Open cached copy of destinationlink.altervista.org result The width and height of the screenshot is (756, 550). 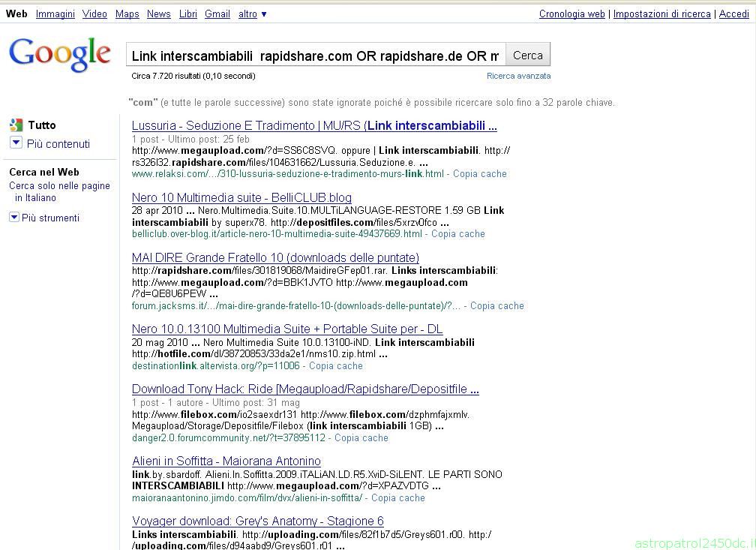(x=336, y=365)
